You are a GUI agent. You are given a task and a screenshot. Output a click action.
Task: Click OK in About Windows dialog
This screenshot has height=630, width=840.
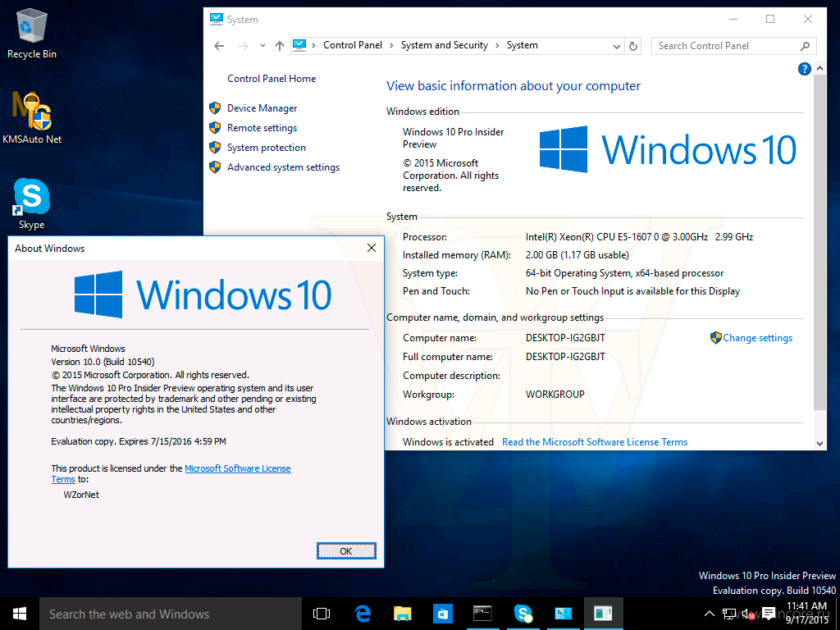pos(346,551)
